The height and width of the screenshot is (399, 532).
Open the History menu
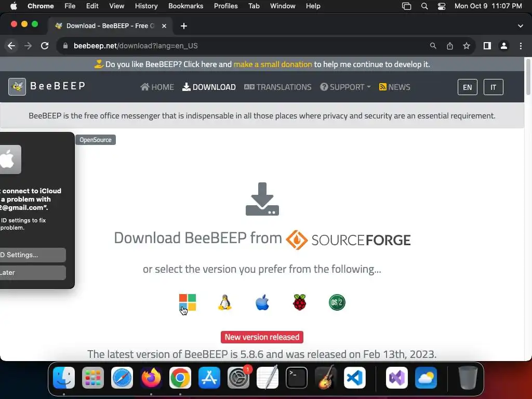(146, 6)
